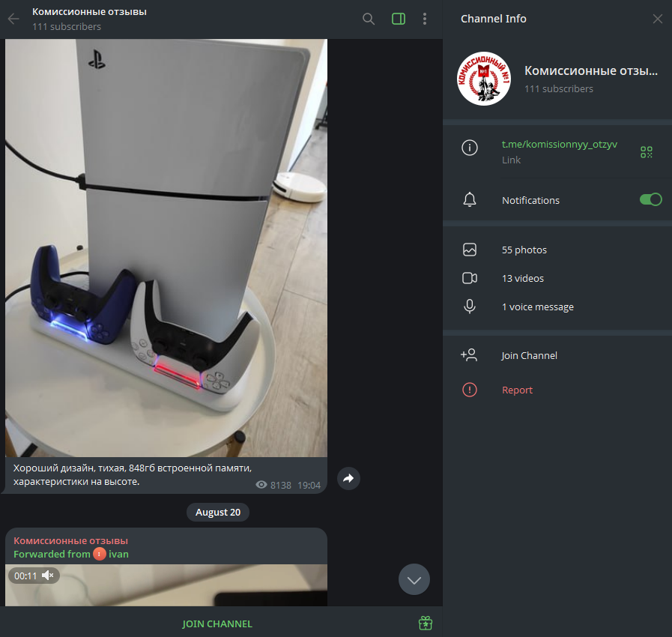Open the PlayStation 5 photo
This screenshot has height=637, width=672.
point(166,247)
